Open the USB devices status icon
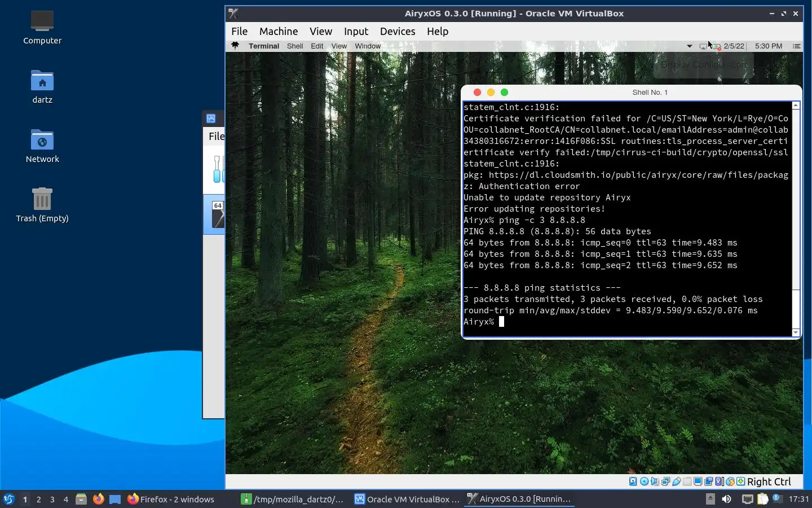This screenshot has height=508, width=812. pyautogui.click(x=677, y=481)
